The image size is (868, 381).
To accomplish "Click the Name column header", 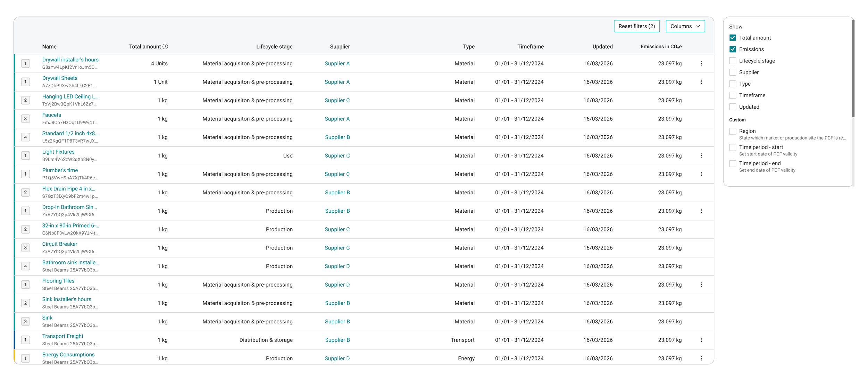I will (x=49, y=46).
